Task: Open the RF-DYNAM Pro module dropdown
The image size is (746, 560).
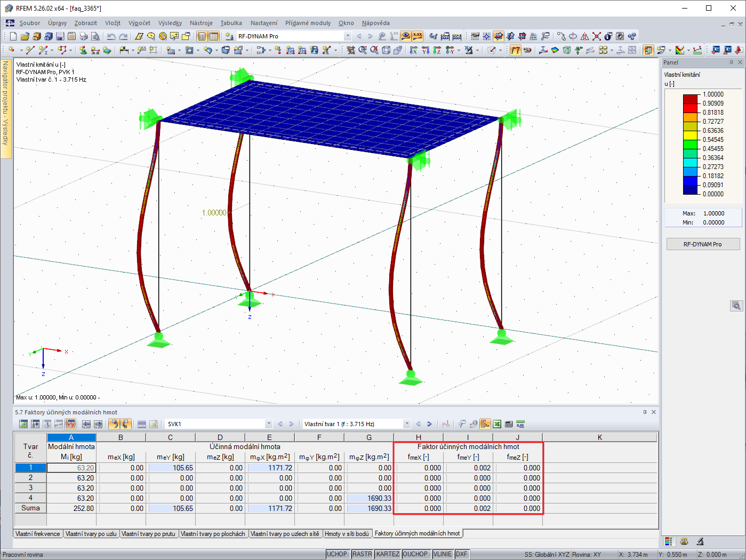Action: [x=348, y=36]
